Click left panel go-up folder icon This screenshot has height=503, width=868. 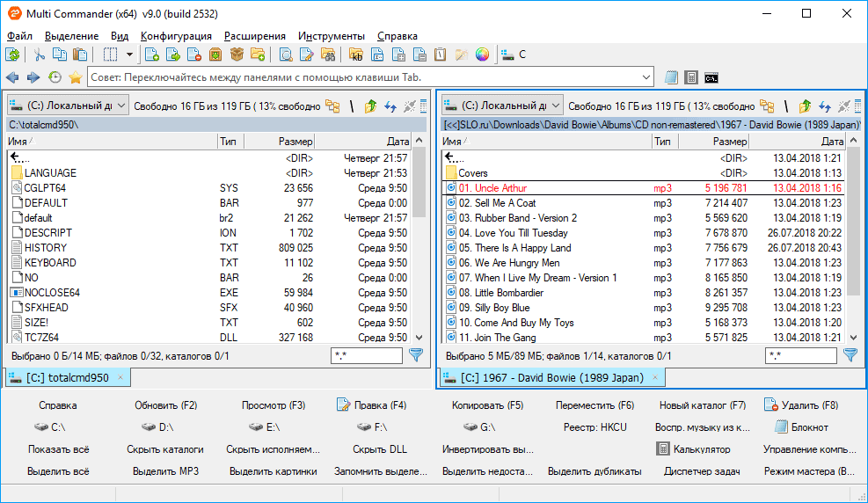pos(370,106)
